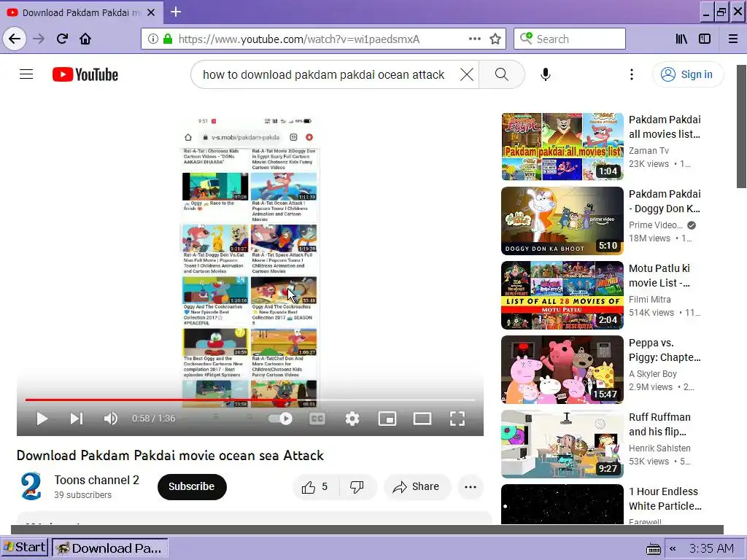Toggle closed captions
Image resolution: width=747 pixels, height=560 pixels.
pos(317,419)
